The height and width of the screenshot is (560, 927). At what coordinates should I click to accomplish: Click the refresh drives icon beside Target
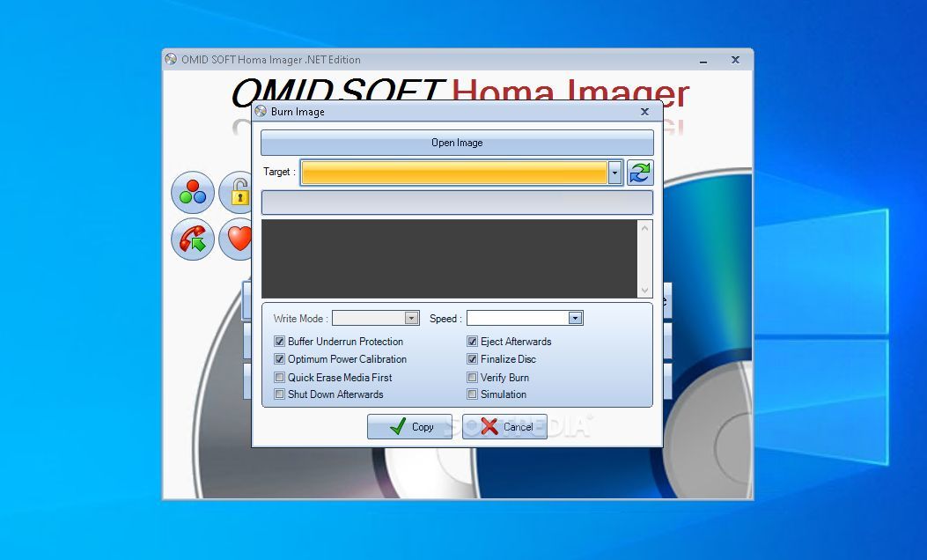pyautogui.click(x=640, y=173)
